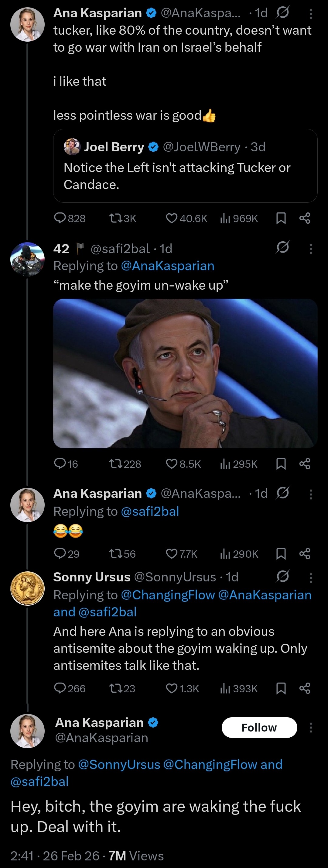Open more options menu on @safi2bal reply

tap(310, 249)
